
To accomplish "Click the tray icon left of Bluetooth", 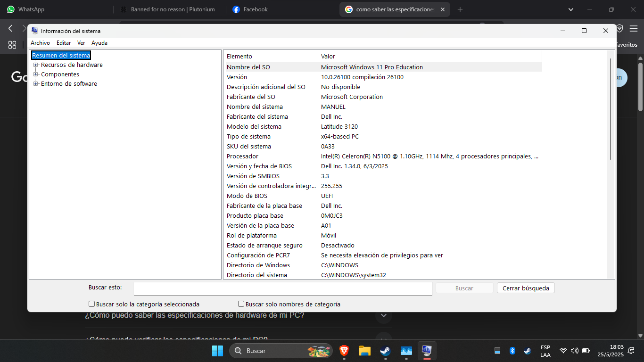I will (497, 351).
